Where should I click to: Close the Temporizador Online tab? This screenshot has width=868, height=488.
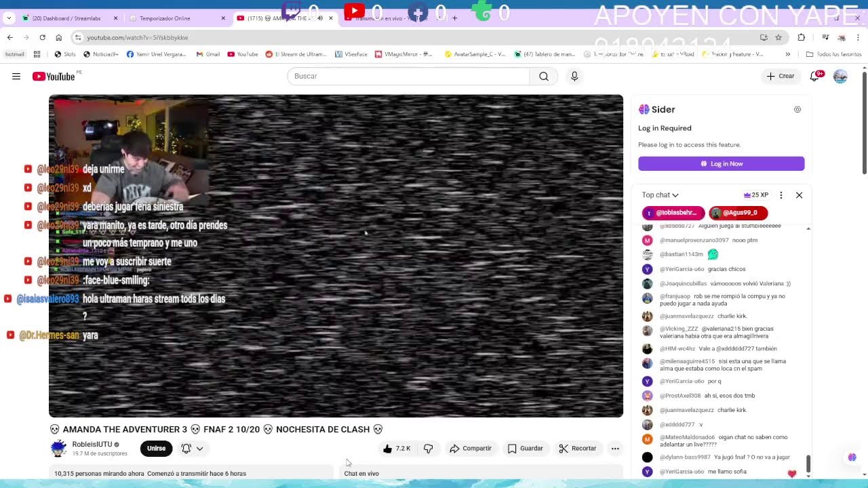coord(223,18)
